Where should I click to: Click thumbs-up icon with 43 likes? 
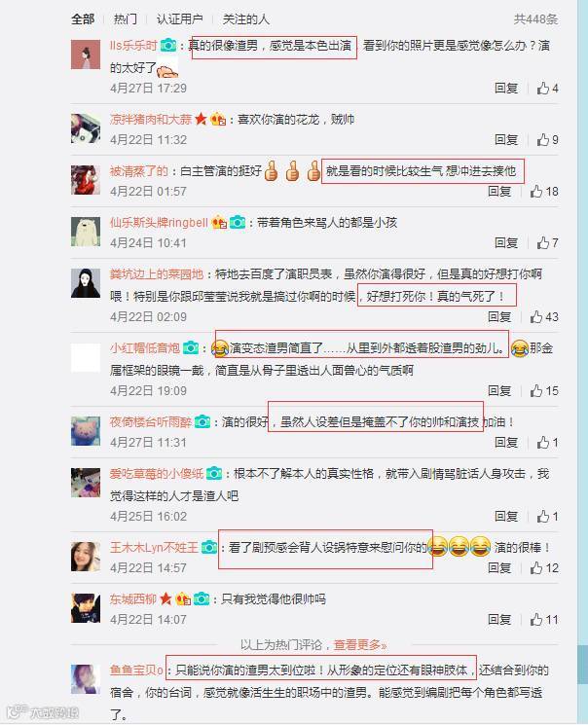(x=536, y=316)
